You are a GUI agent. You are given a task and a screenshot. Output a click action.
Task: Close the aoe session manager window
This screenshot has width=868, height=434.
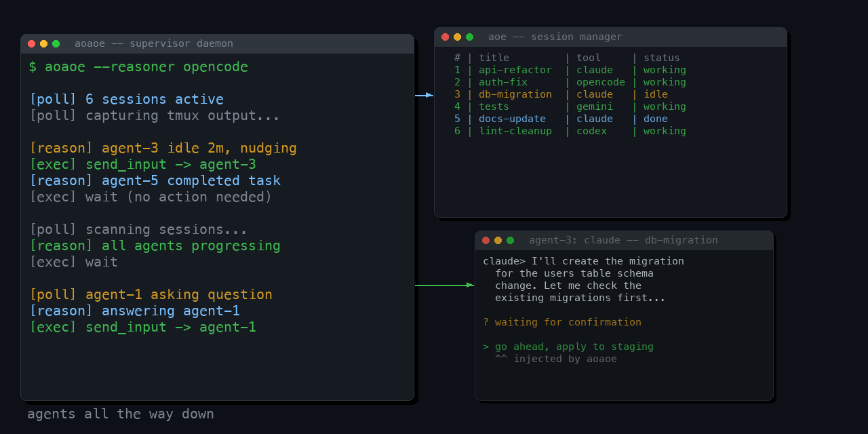(x=445, y=37)
